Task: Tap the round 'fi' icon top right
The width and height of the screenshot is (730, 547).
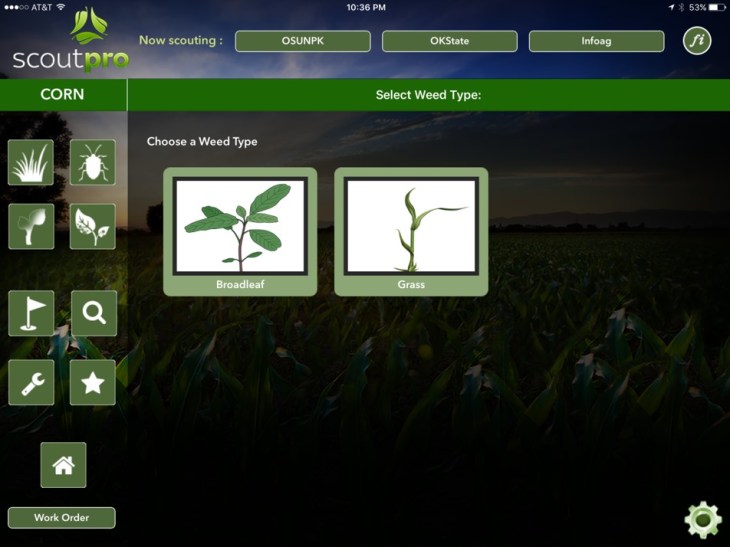Action: coord(696,41)
